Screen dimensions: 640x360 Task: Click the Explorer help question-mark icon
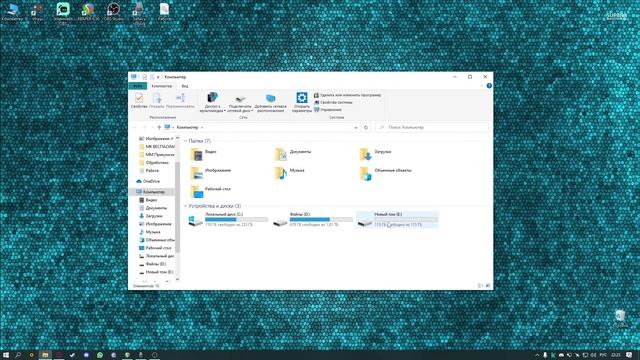pyautogui.click(x=489, y=86)
